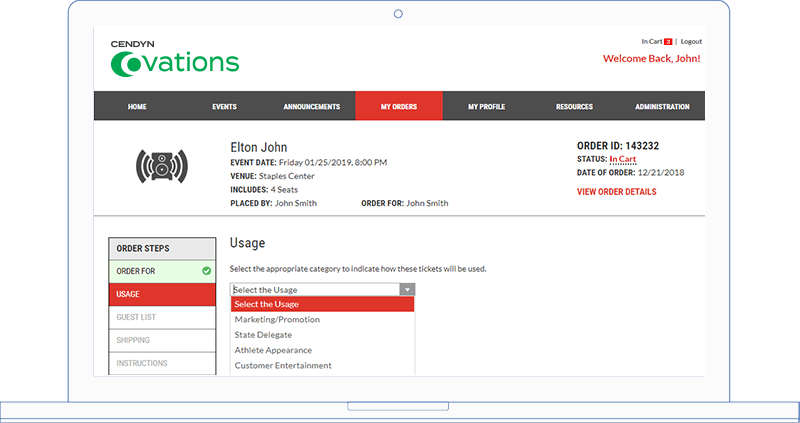This screenshot has width=800, height=423.
Task: Select the My Orders tab
Action: pyautogui.click(x=399, y=106)
